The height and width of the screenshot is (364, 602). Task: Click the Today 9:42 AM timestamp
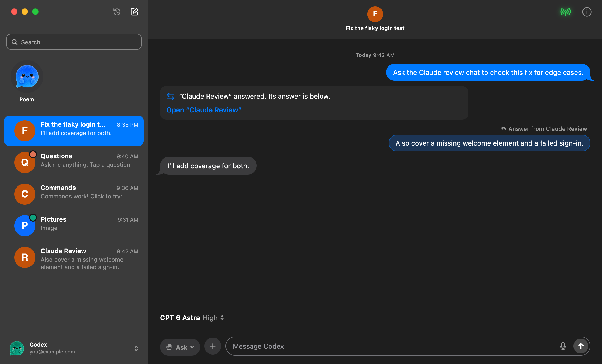[x=375, y=55]
